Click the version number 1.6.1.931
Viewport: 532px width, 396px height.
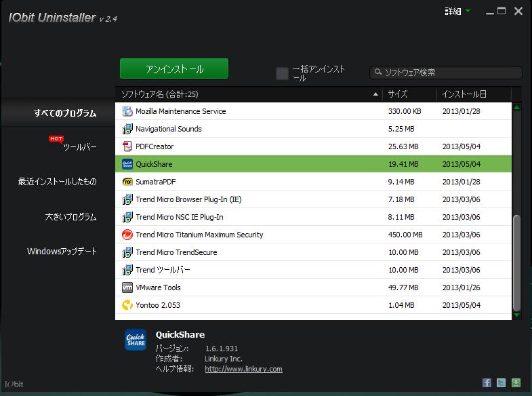pyautogui.click(x=222, y=349)
